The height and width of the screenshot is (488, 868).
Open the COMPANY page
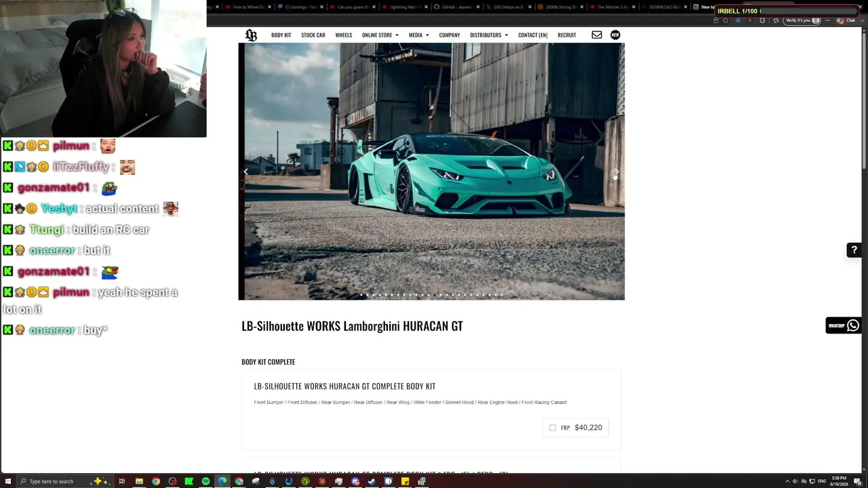point(449,35)
